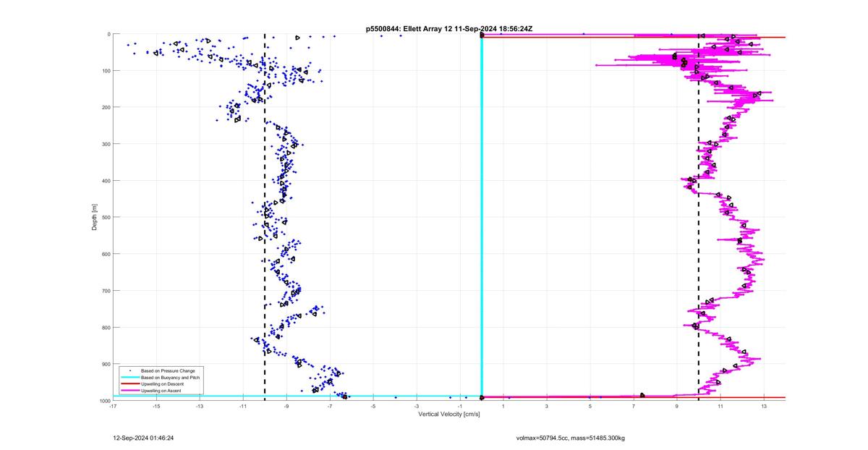Click the timestamp "12-Sep-2024 01:46:24"
Viewport: 868px width, 450px height.
tap(144, 438)
